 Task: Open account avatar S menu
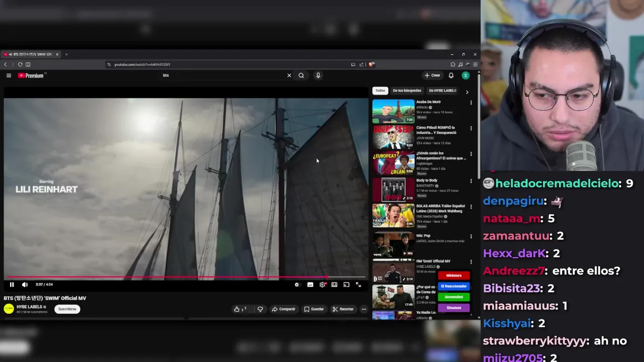coord(465,75)
